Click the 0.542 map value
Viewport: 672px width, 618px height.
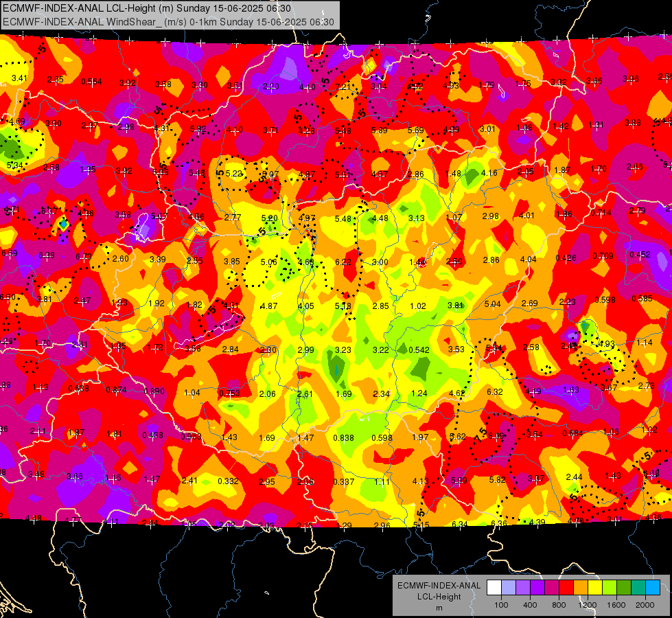click(x=419, y=350)
